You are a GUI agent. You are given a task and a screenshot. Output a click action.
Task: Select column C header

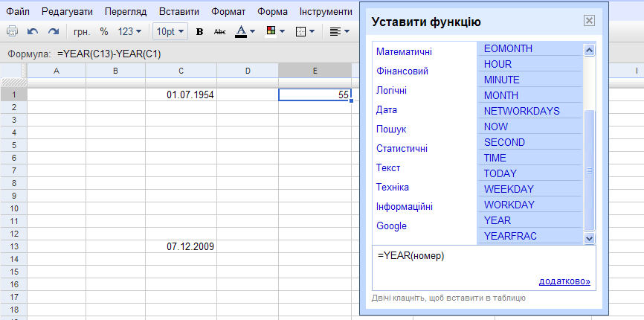(x=181, y=71)
